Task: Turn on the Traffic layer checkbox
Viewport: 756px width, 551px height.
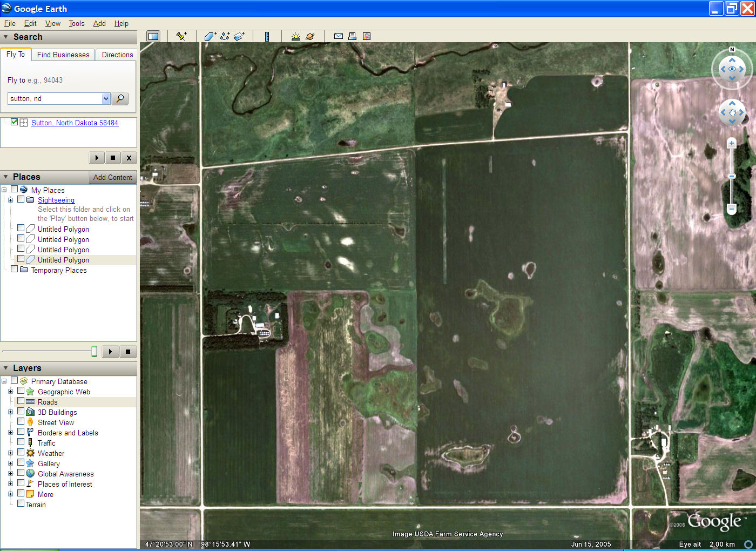Action: [21, 442]
